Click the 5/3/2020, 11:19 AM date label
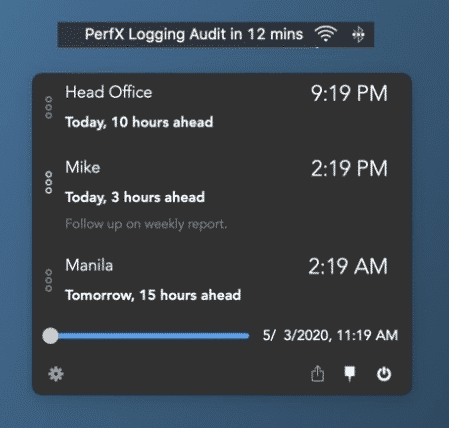The image size is (449, 428). coord(330,335)
